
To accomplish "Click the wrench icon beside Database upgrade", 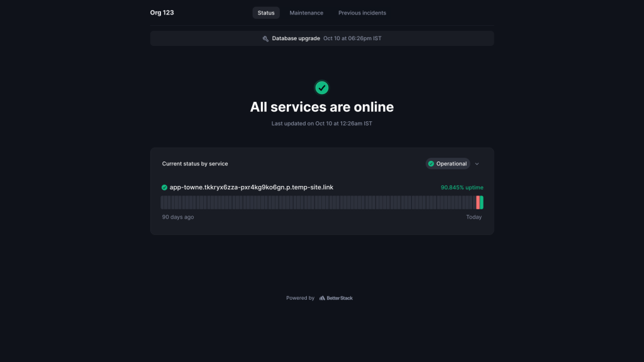I will click(x=265, y=39).
